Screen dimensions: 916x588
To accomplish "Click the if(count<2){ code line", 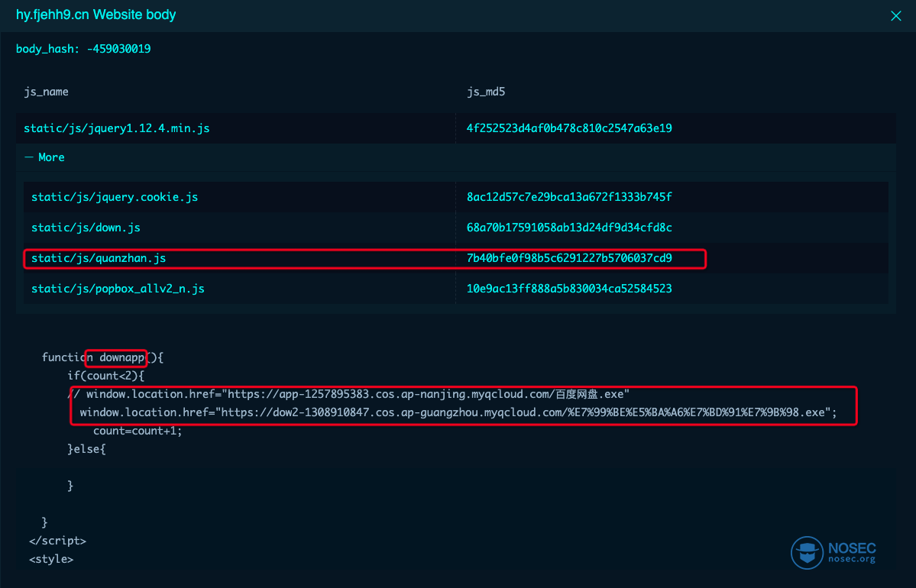I will (x=105, y=376).
